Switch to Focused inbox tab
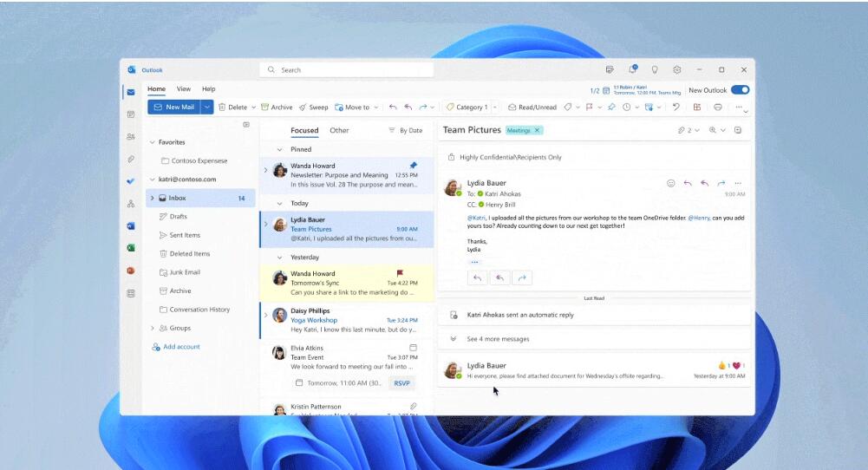Screen dimensions: 868x470 tap(304, 131)
